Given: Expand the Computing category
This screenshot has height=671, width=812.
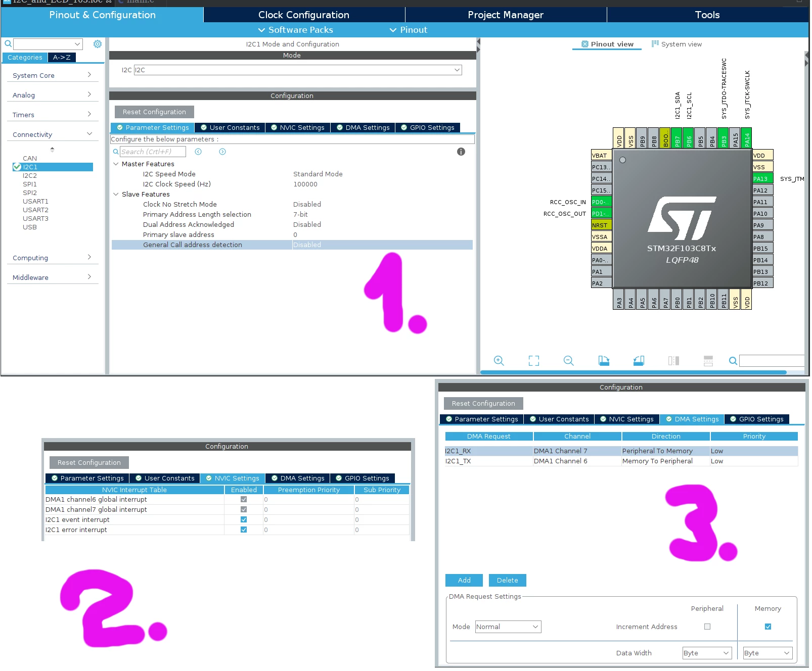Looking at the screenshot, I should click(52, 258).
